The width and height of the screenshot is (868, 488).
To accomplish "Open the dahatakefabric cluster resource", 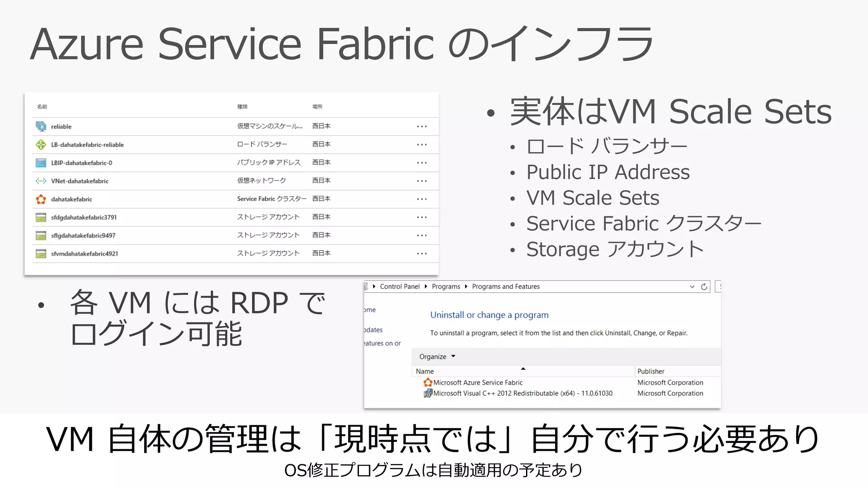I will (x=72, y=200).
